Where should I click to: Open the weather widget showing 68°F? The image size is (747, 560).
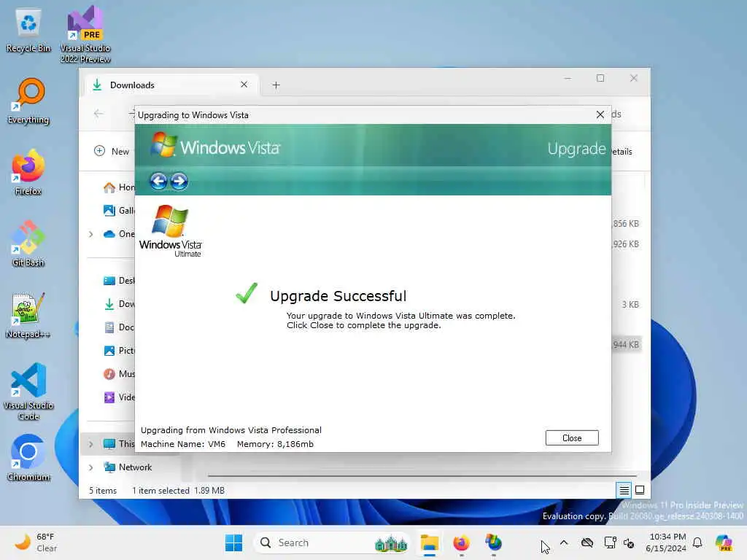pos(36,542)
